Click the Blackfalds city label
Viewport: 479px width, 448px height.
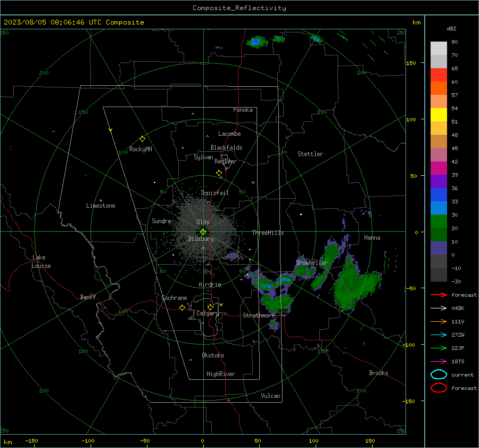pos(226,148)
